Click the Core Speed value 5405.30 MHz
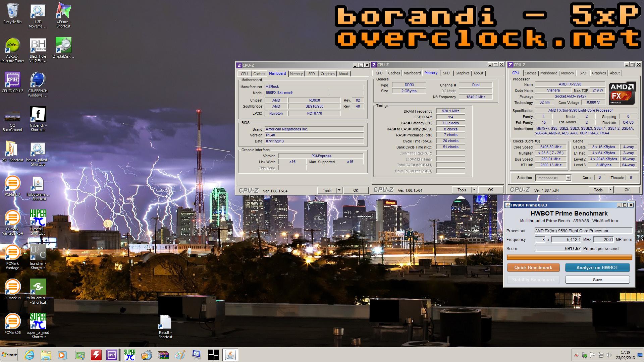 tap(551, 147)
